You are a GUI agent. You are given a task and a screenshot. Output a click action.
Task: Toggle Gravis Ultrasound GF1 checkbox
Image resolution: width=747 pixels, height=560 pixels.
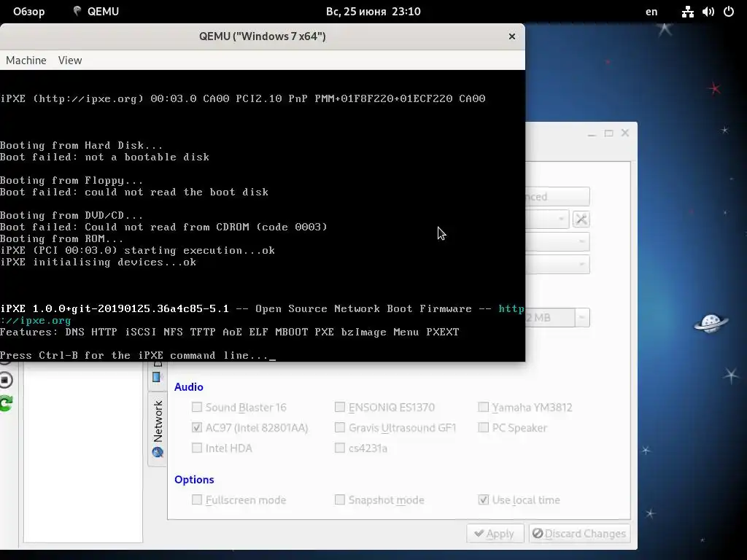click(340, 427)
